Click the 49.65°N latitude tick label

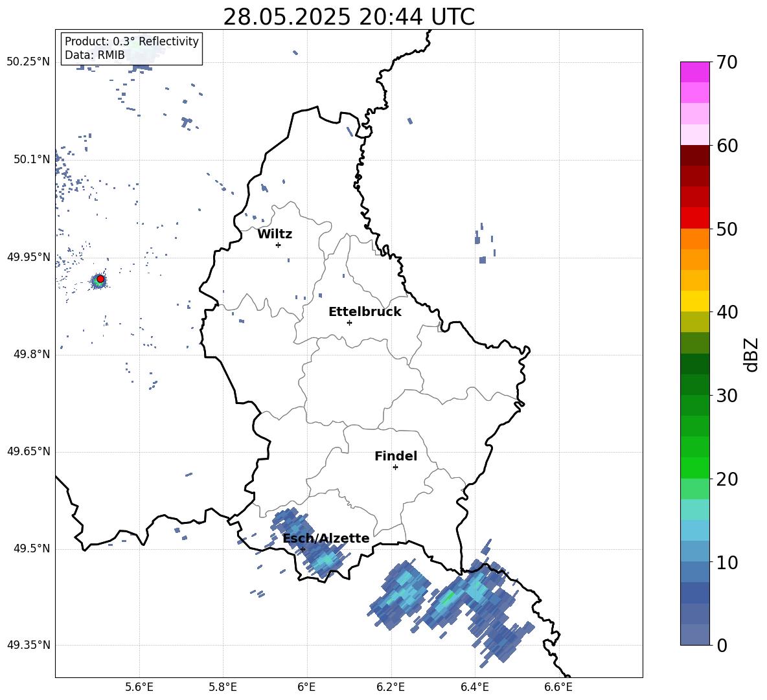point(29,451)
